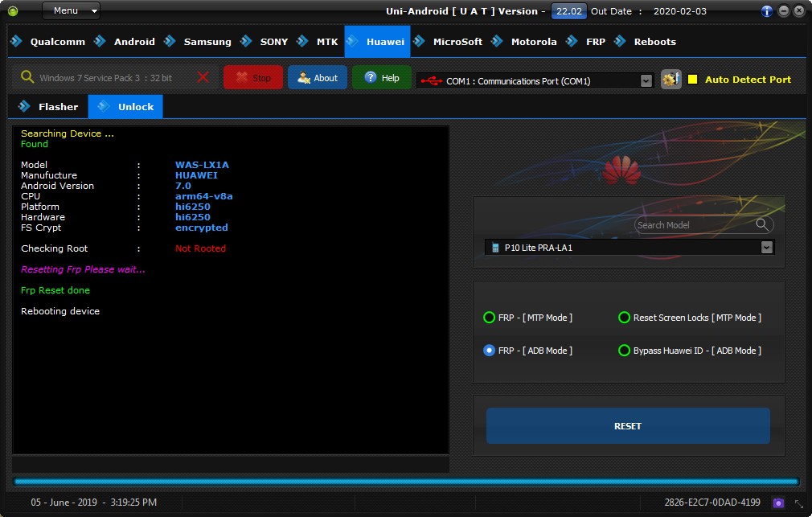Image resolution: width=812 pixels, height=517 pixels.
Task: Click the arm64-v8a CPU value
Action: click(x=204, y=196)
